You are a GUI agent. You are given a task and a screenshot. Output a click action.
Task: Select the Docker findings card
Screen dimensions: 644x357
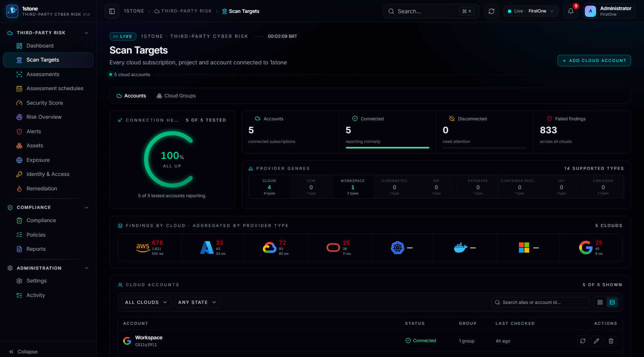465,248
